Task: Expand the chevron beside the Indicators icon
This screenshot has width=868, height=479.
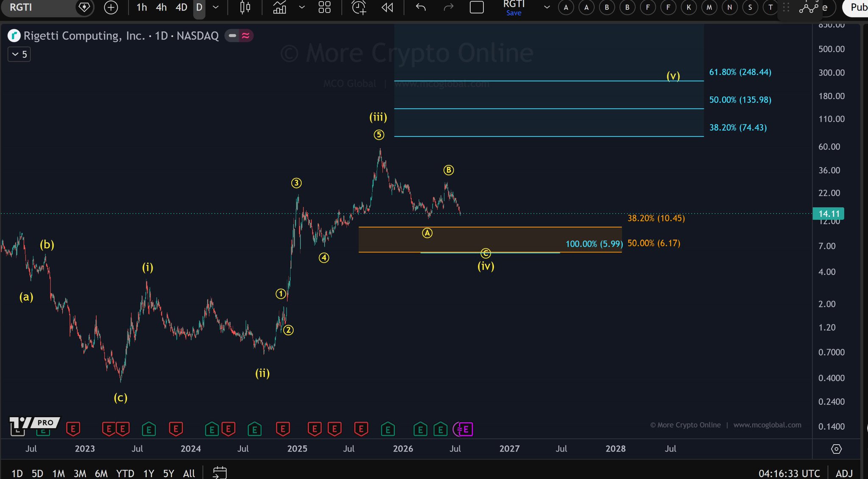Action: pyautogui.click(x=302, y=7)
